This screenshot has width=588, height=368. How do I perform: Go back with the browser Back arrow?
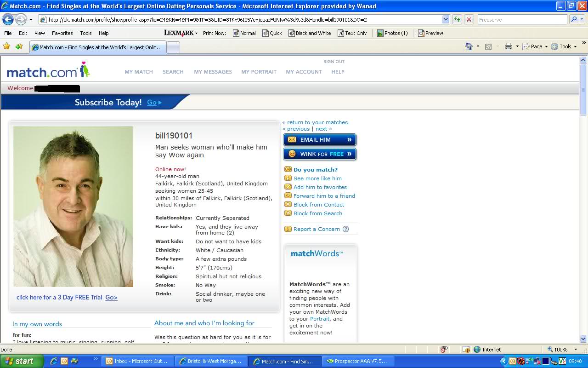point(8,19)
